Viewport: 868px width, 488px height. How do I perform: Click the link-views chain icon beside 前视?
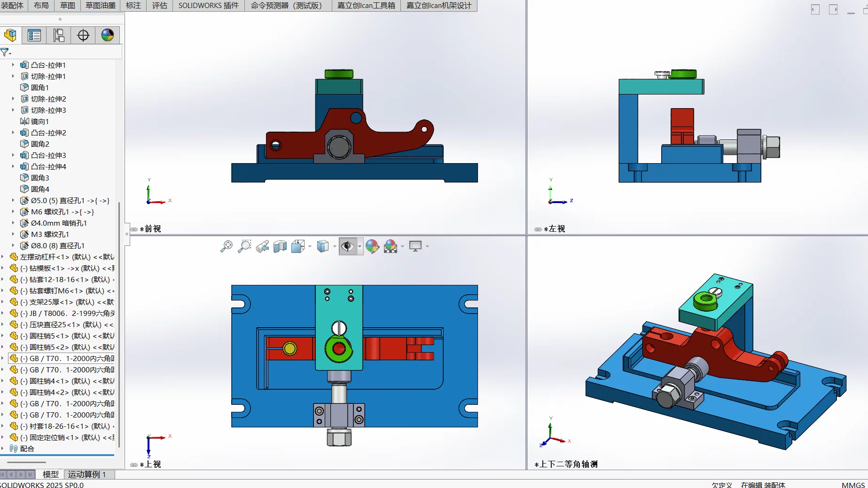pos(134,229)
